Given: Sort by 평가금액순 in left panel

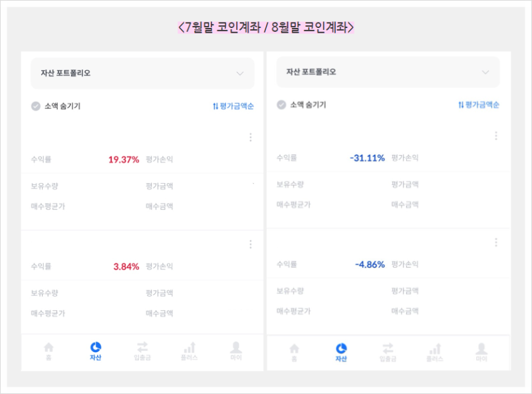Looking at the screenshot, I should point(233,106).
